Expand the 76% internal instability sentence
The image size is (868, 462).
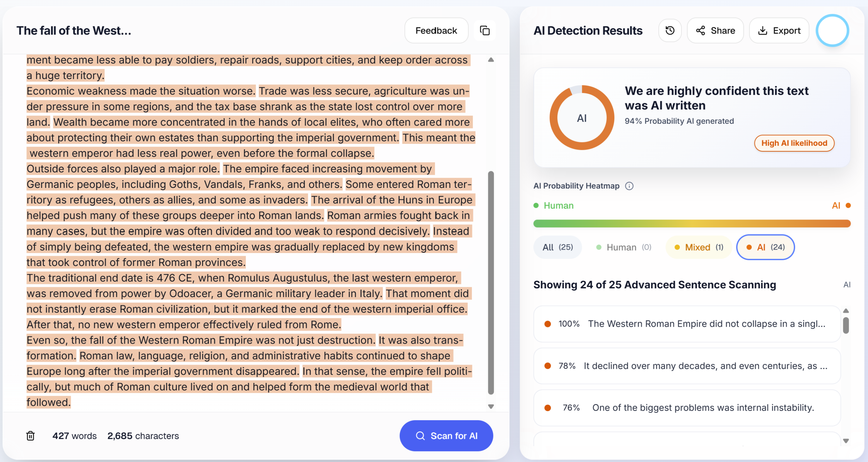point(687,407)
